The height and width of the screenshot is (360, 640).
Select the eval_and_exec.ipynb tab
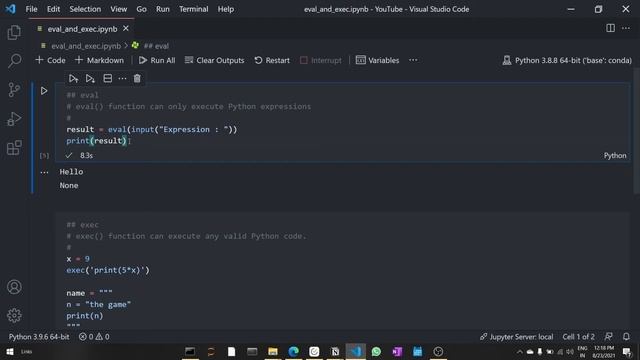coord(82,29)
